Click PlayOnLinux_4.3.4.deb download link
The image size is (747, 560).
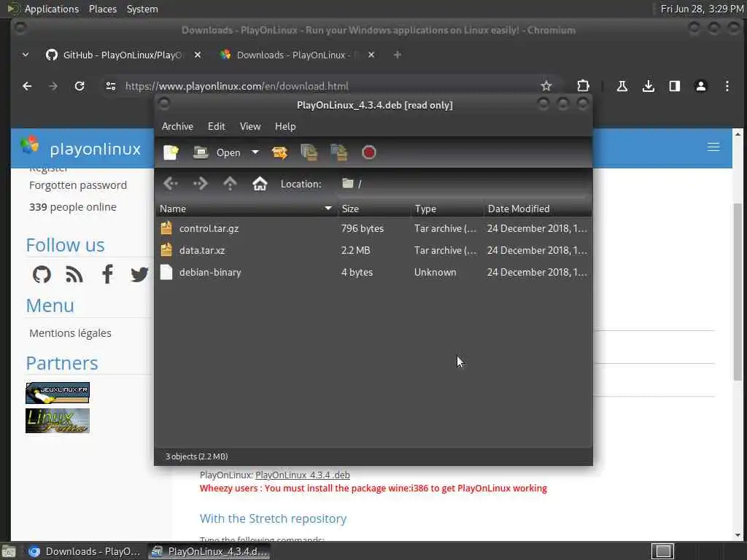pyautogui.click(x=303, y=475)
